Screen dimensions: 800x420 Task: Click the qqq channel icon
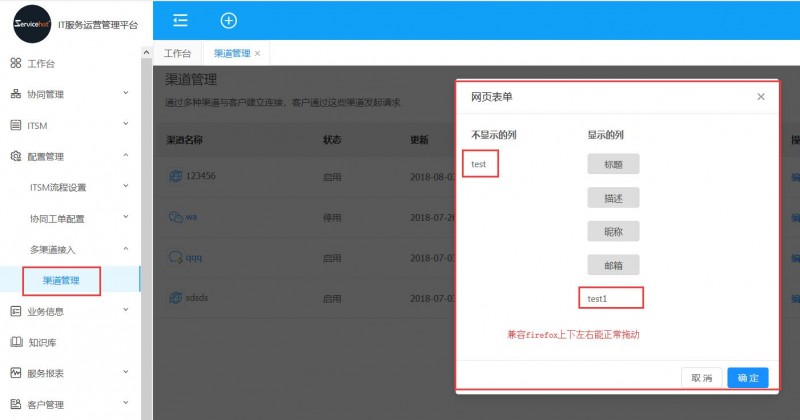175,256
